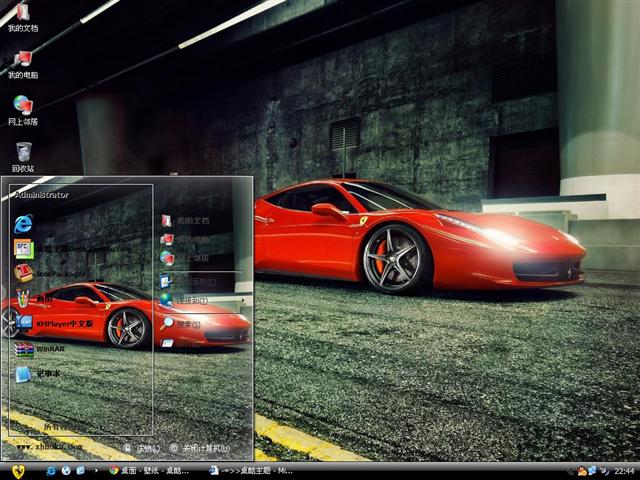Open the 回收站 recycle bin icon
640x480 pixels.
tap(22, 153)
